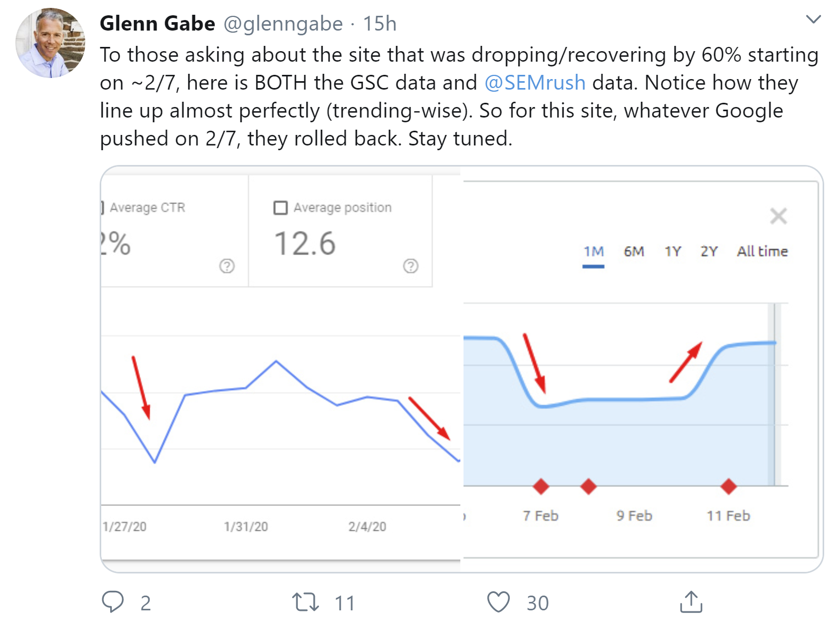Open the Average position help tooltip
Image resolution: width=840 pixels, height=623 pixels.
[x=411, y=267]
